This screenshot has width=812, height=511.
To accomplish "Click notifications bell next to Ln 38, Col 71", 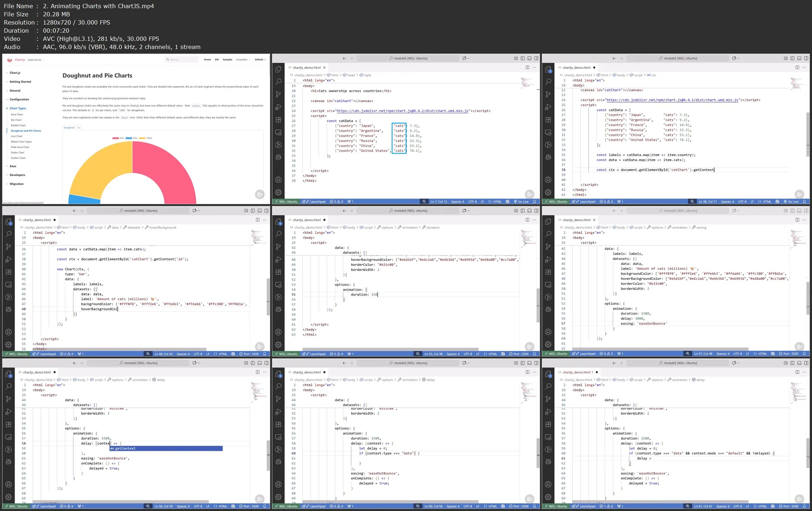I will pyautogui.click(x=804, y=201).
